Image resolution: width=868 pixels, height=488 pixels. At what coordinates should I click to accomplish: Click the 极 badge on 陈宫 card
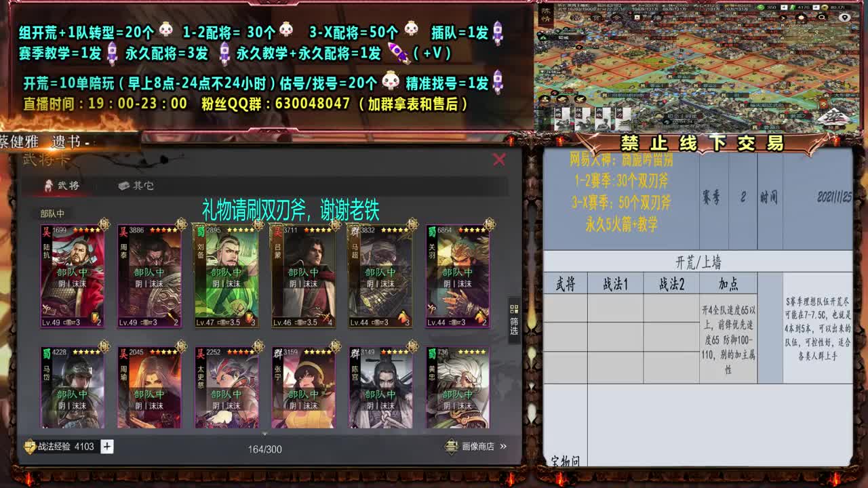tap(412, 346)
